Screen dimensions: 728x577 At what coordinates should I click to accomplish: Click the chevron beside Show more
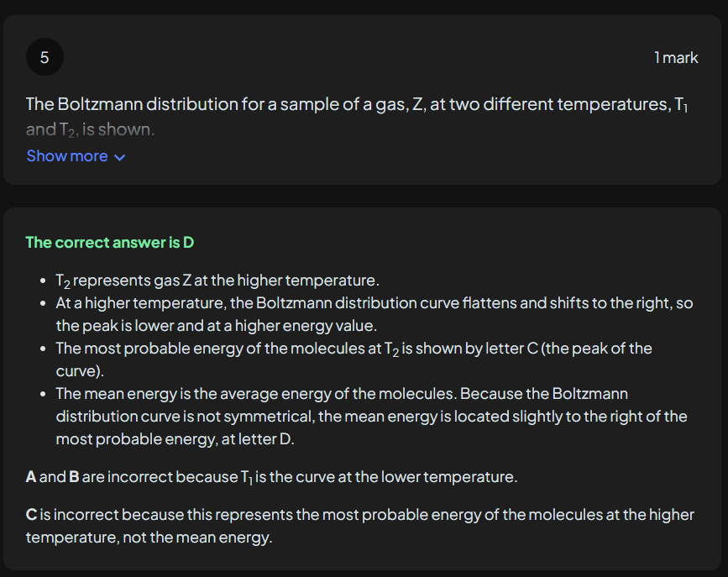(x=119, y=157)
